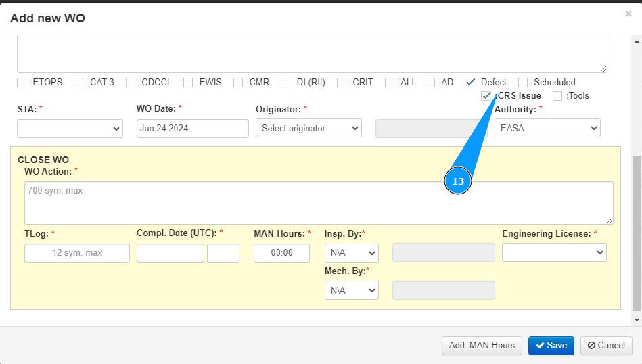Enable the CAT 3 checkbox
This screenshot has height=364, width=642.
coord(79,83)
